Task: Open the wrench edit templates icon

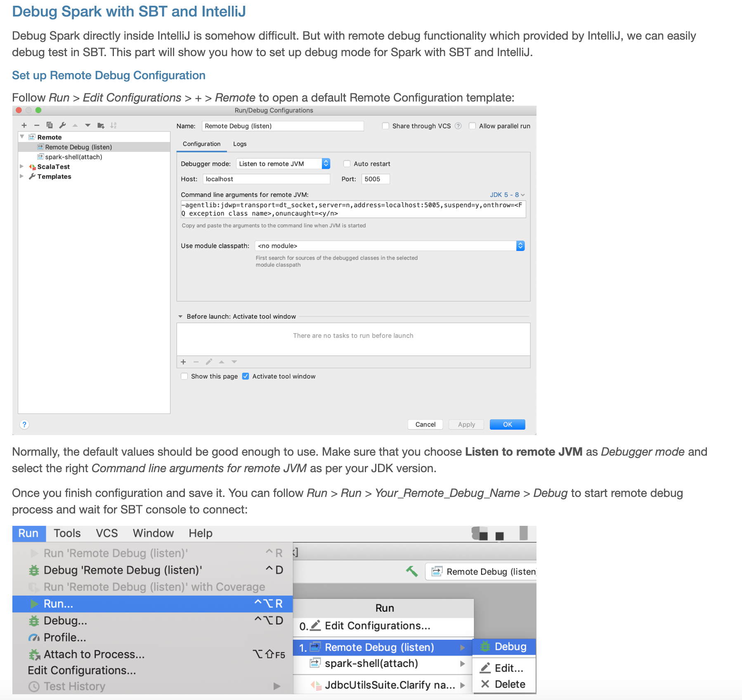Action: [62, 125]
